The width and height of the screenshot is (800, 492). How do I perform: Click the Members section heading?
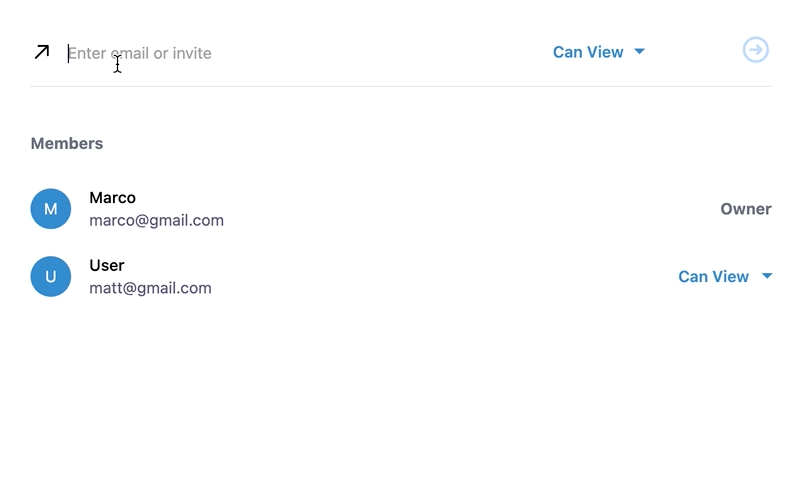point(67,143)
